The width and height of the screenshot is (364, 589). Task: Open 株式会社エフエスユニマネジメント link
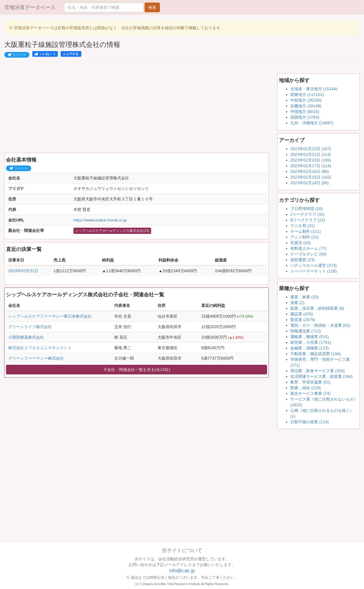pos(40,348)
